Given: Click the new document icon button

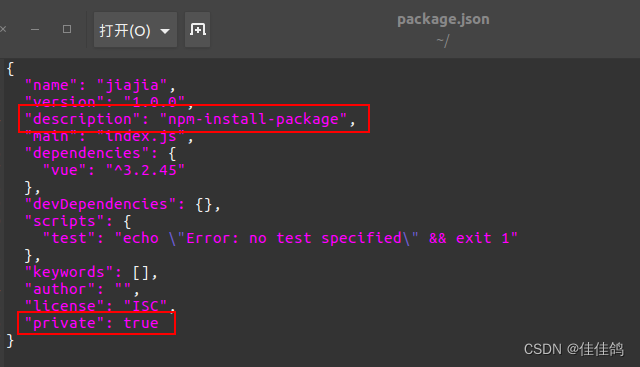Looking at the screenshot, I should 198,29.
